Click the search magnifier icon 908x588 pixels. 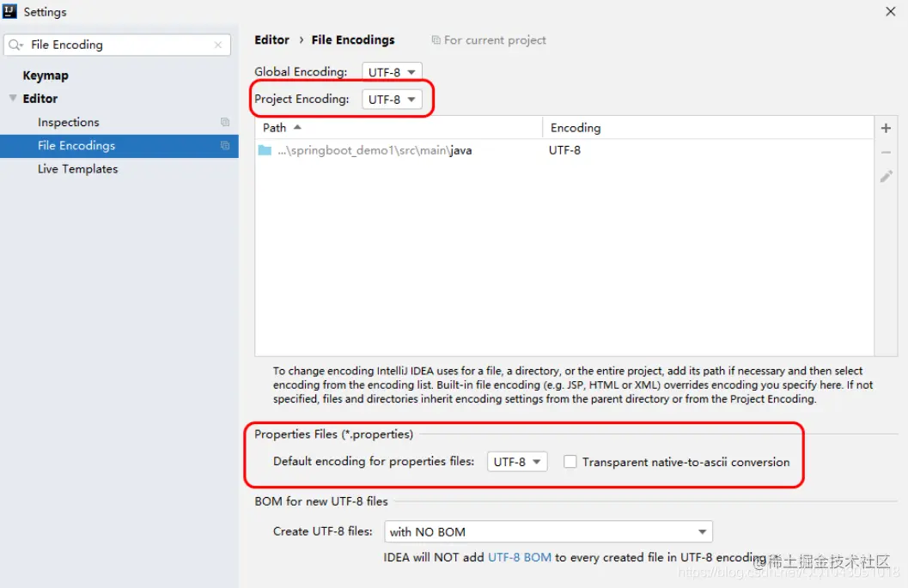[x=15, y=45]
